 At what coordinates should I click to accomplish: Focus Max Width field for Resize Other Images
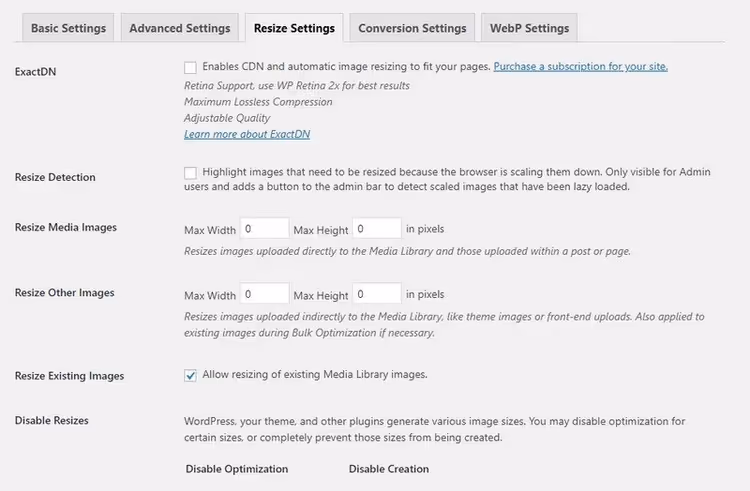(265, 294)
